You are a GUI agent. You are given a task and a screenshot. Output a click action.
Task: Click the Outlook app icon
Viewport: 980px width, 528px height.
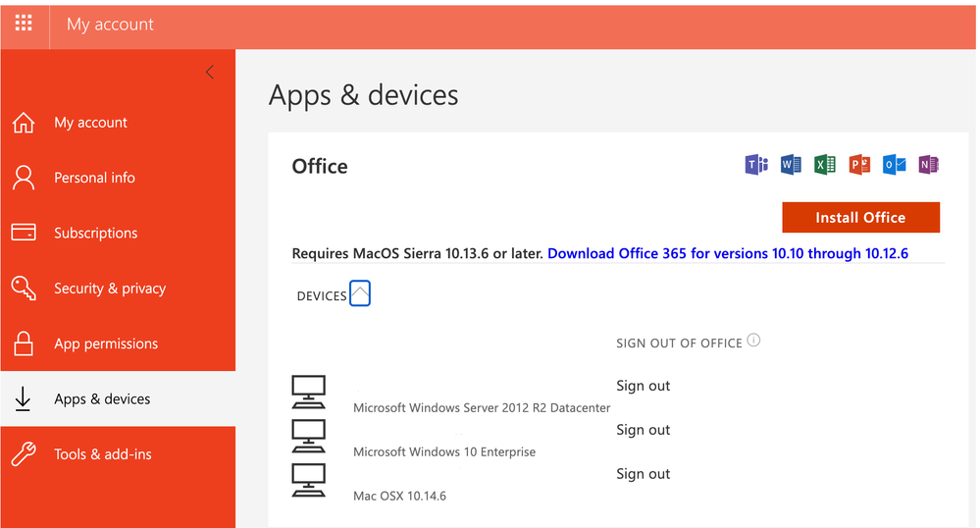894,165
